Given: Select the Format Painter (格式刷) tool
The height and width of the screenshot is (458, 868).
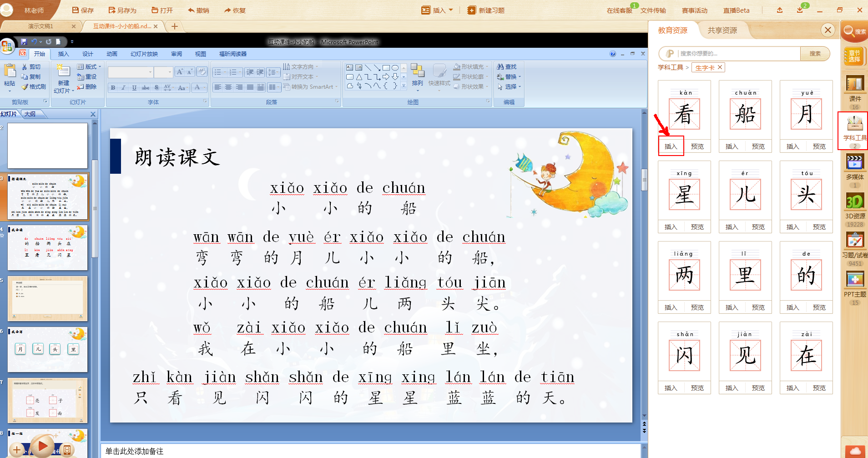Looking at the screenshot, I should click(x=34, y=86).
